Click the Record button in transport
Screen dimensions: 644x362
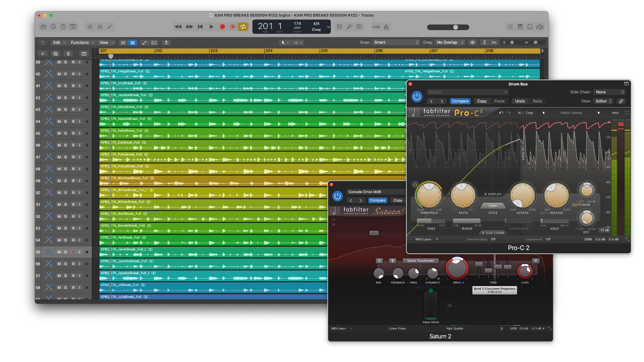click(x=222, y=27)
